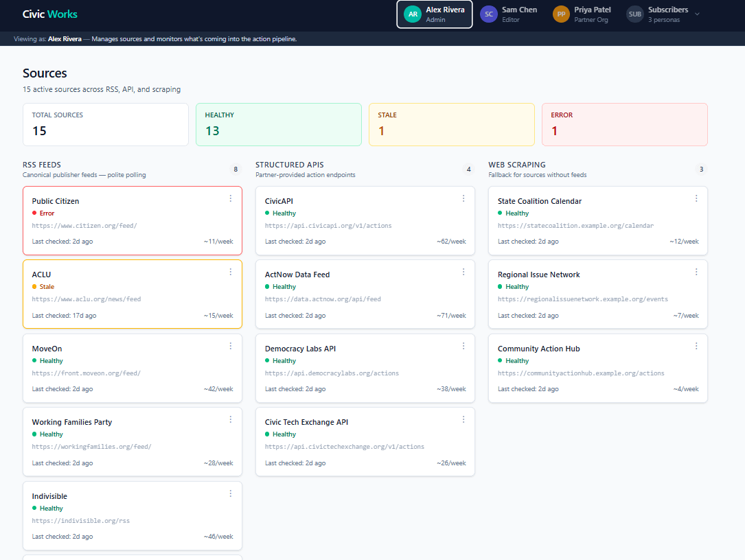The height and width of the screenshot is (560, 745).
Task: Switch to the Priya Patel Partner Org persona
Action: point(582,14)
